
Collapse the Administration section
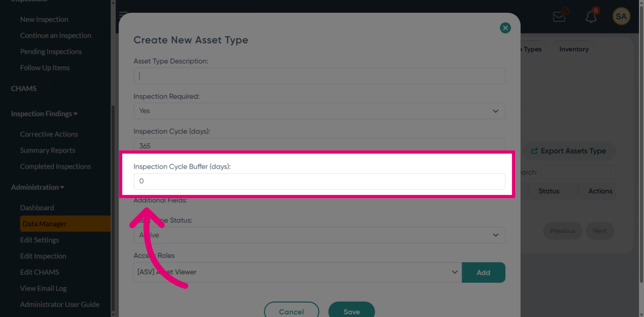[38, 187]
